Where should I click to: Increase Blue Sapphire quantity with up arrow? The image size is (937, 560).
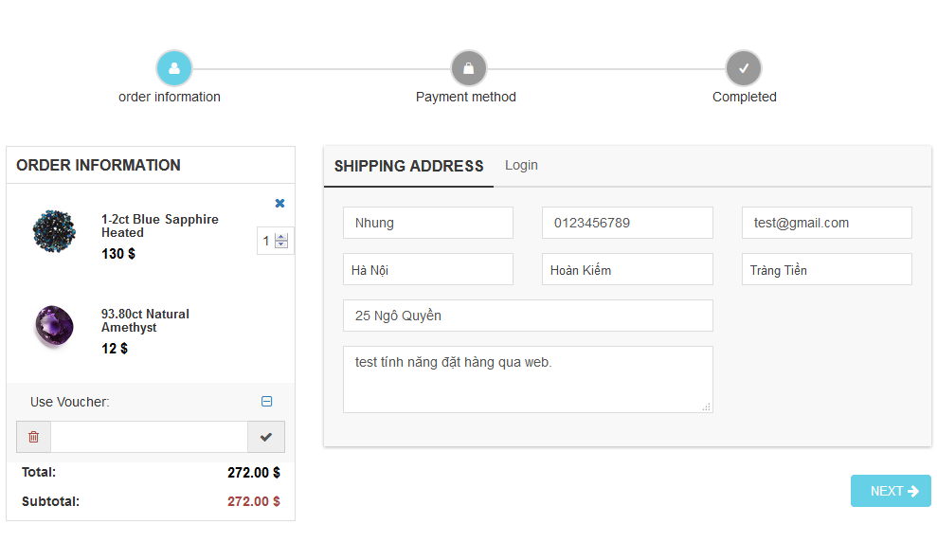281,237
